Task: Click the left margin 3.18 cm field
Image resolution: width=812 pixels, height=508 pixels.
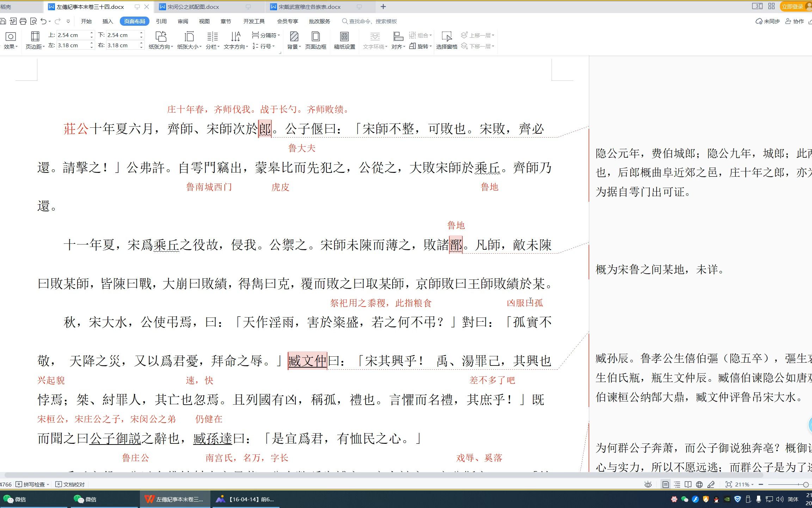Action: pos(73,45)
